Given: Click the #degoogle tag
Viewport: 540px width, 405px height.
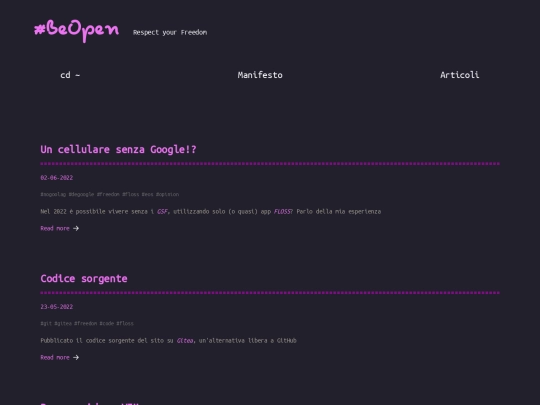Looking at the screenshot, I should (x=81, y=195).
